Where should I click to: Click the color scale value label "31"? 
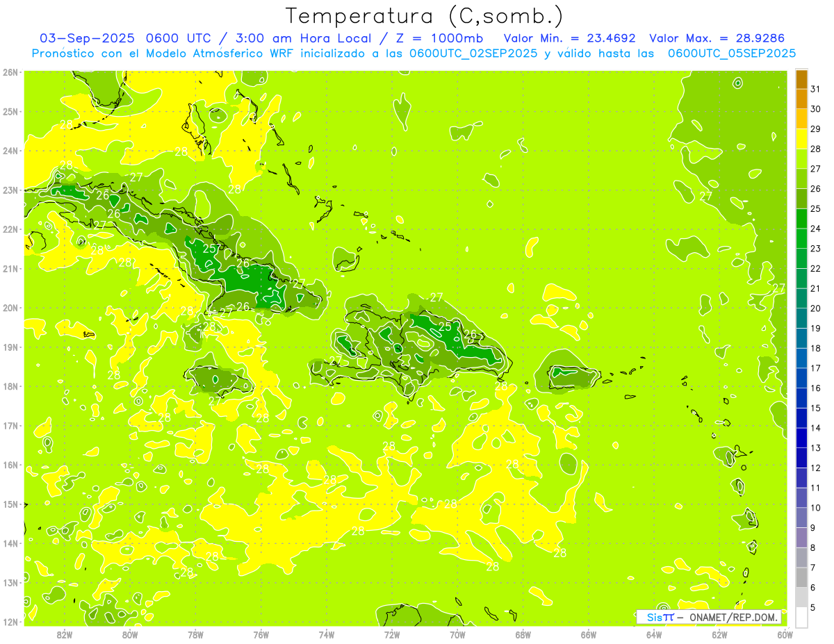tap(815, 89)
